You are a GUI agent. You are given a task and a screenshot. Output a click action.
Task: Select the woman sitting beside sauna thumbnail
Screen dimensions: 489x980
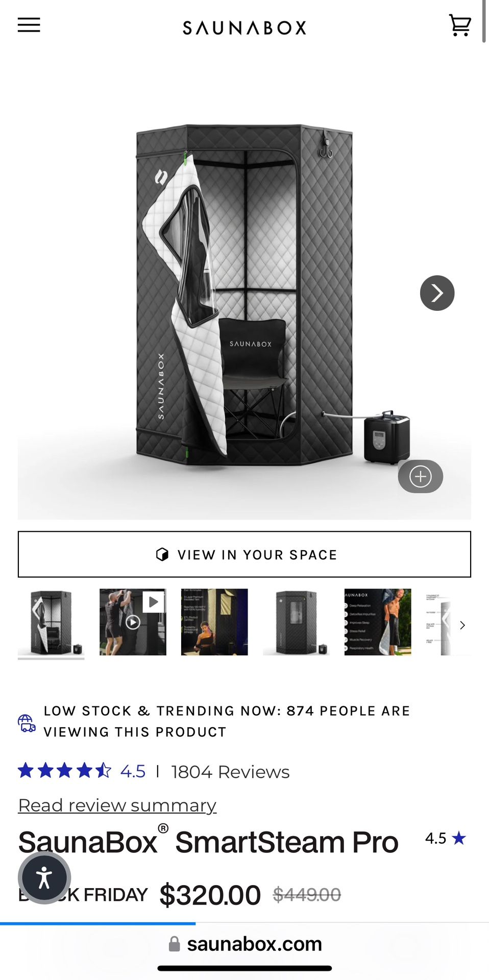[214, 622]
